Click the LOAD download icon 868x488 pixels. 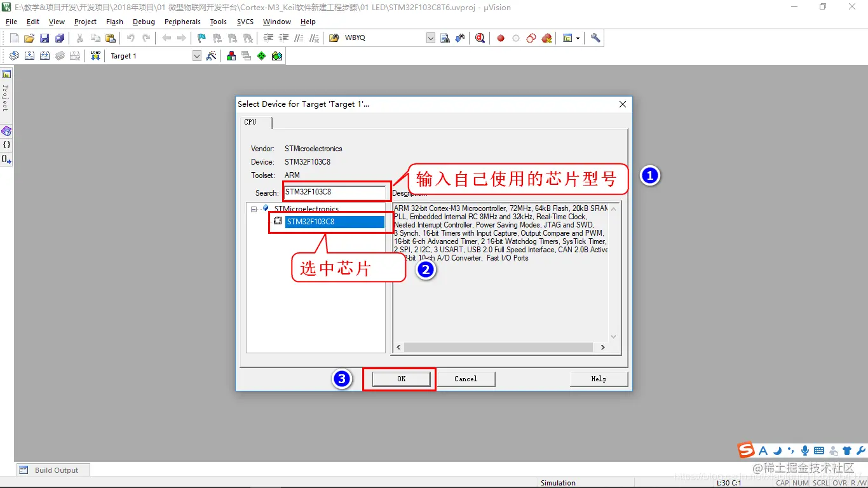(95, 56)
